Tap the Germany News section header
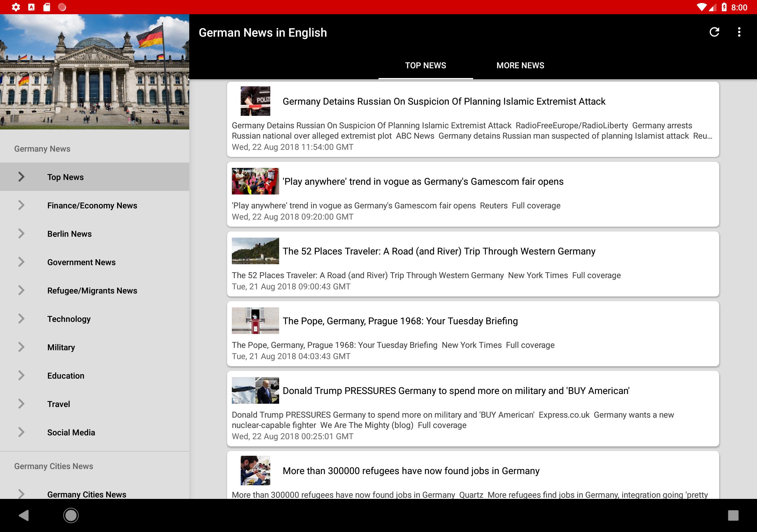 pyautogui.click(x=42, y=149)
